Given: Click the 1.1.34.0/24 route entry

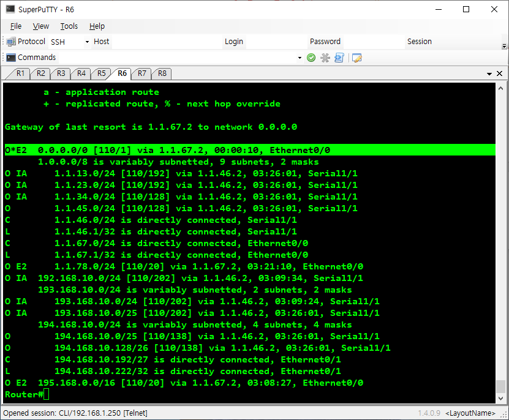Looking at the screenshot, I should pyautogui.click(x=181, y=197).
